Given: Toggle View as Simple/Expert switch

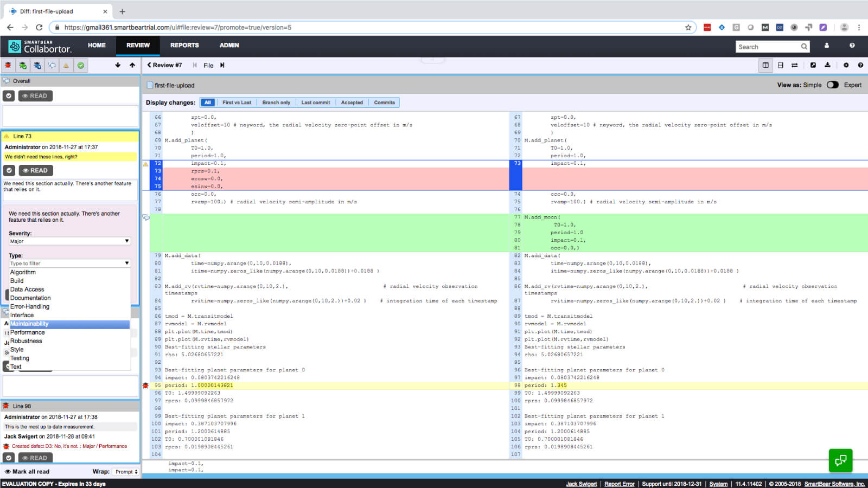Looking at the screenshot, I should [832, 85].
